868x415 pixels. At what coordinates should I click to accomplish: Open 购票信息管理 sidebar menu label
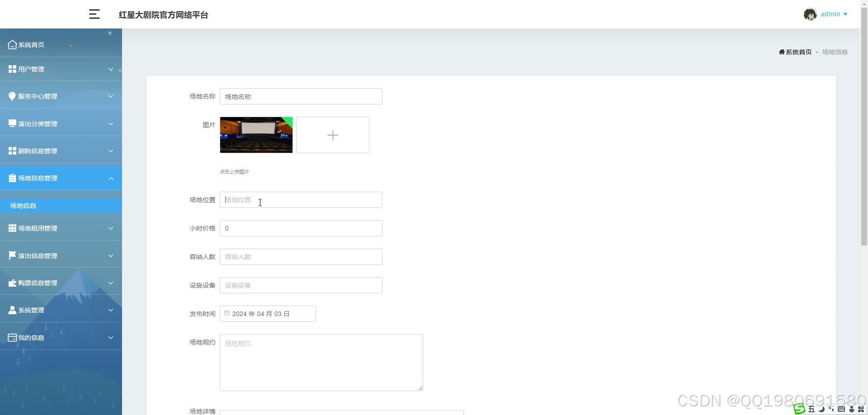tap(38, 283)
